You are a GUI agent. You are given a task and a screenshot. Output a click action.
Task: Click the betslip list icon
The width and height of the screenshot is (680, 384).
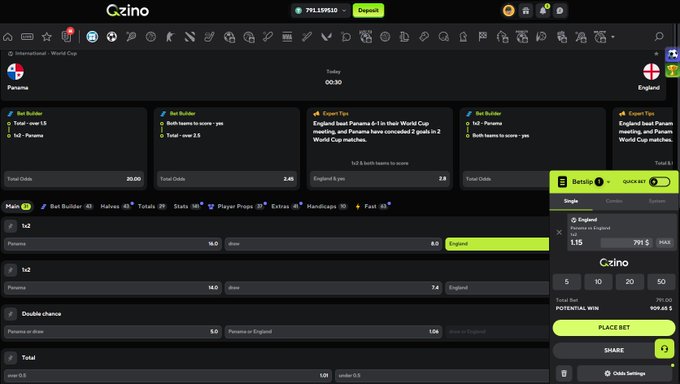click(x=562, y=182)
